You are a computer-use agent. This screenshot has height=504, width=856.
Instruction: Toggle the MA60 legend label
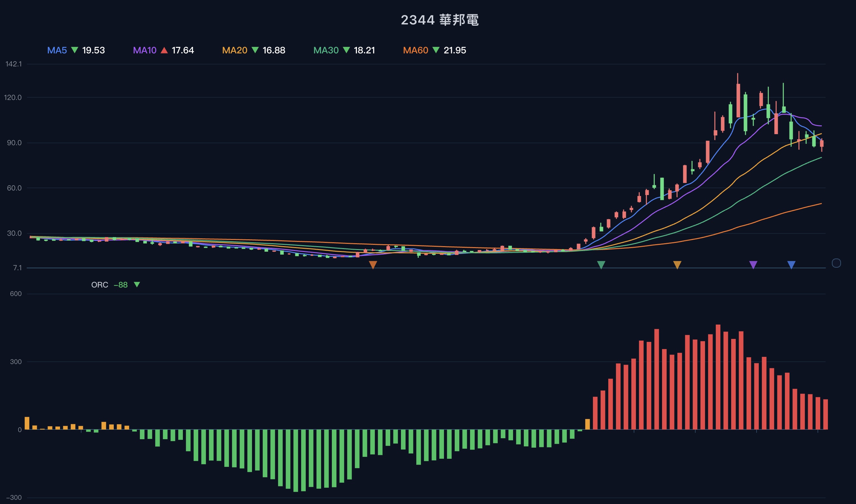tap(415, 50)
